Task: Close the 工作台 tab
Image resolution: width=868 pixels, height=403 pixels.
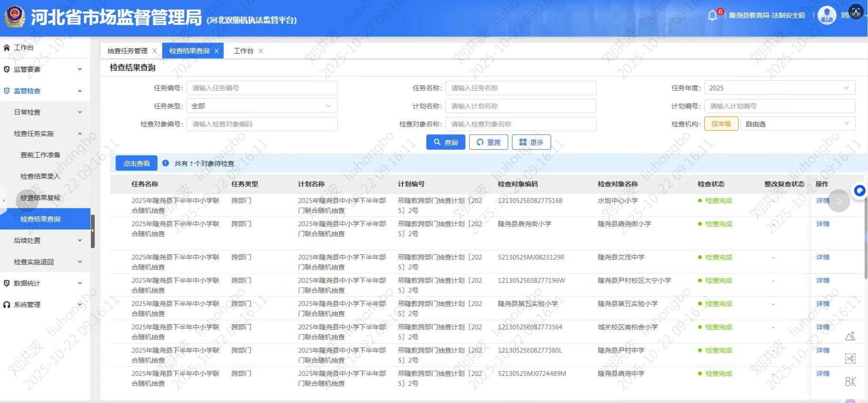Action: coord(261,51)
